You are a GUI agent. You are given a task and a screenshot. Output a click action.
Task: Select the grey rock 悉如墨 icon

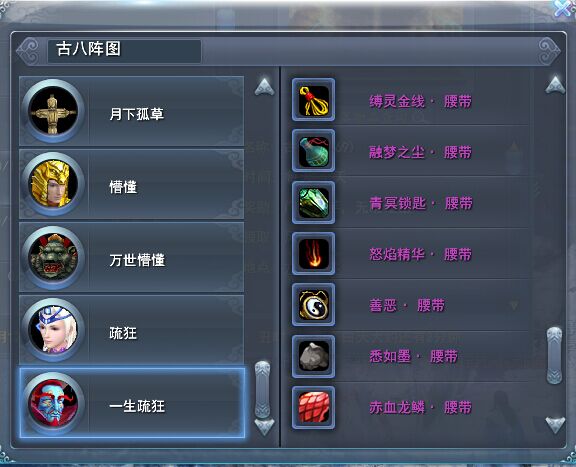pyautogui.click(x=313, y=356)
